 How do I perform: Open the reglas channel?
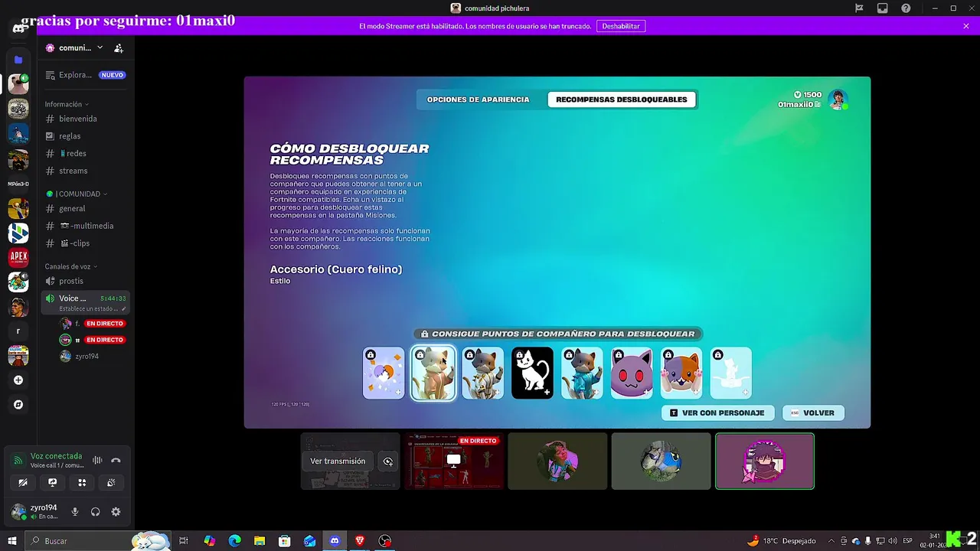[x=86, y=136]
